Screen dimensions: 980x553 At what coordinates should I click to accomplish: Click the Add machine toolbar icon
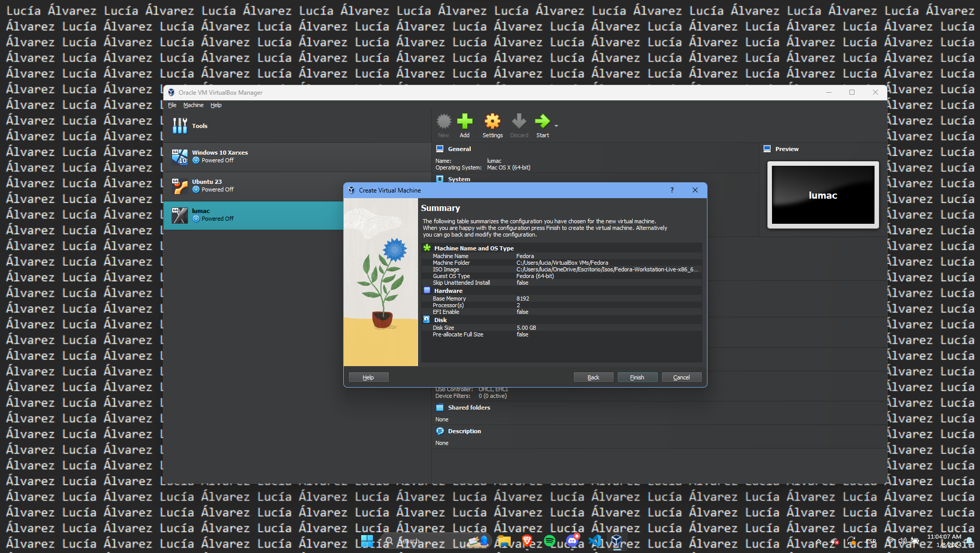(x=464, y=125)
